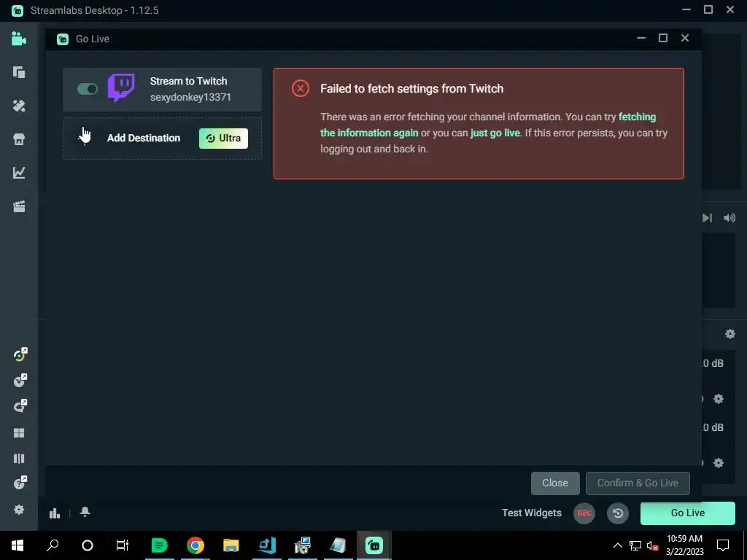Click the replay buffer circular-arrow icon
This screenshot has height=560, width=747.
tap(617, 513)
